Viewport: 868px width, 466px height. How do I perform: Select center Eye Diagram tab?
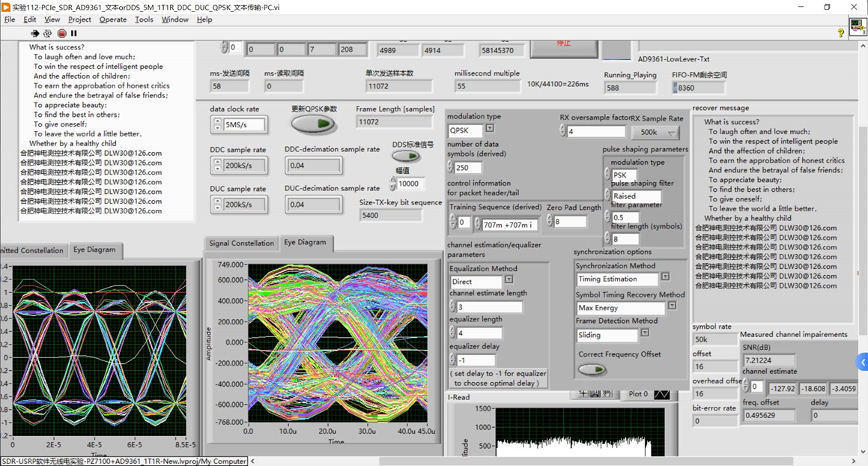point(305,242)
